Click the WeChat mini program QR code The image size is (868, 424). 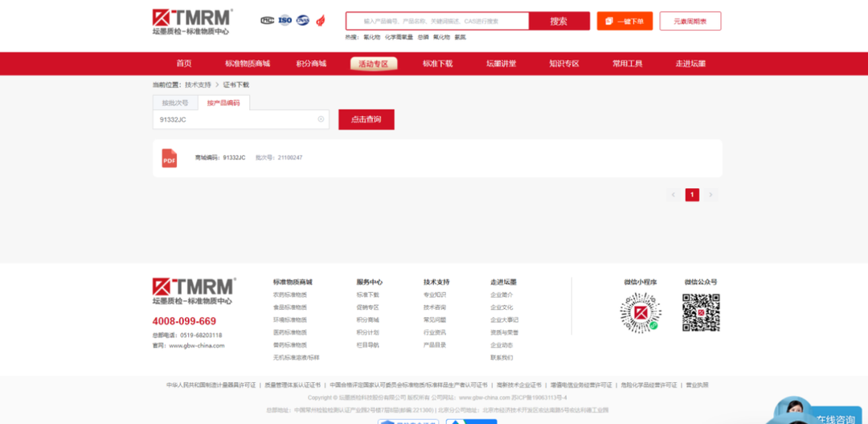click(x=640, y=313)
